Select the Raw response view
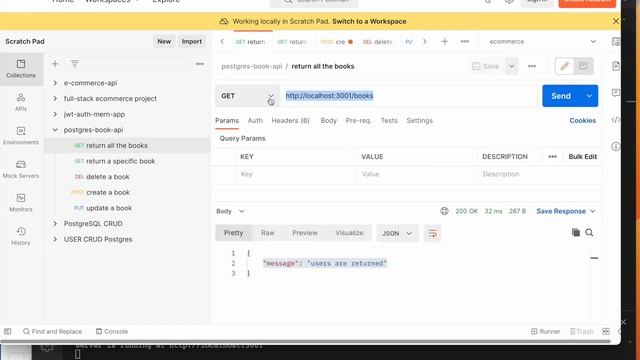The image size is (640, 360). point(268,233)
